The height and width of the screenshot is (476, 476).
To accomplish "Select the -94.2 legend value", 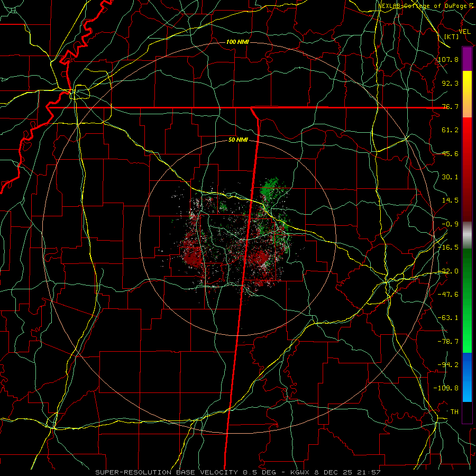I will 448,365.
